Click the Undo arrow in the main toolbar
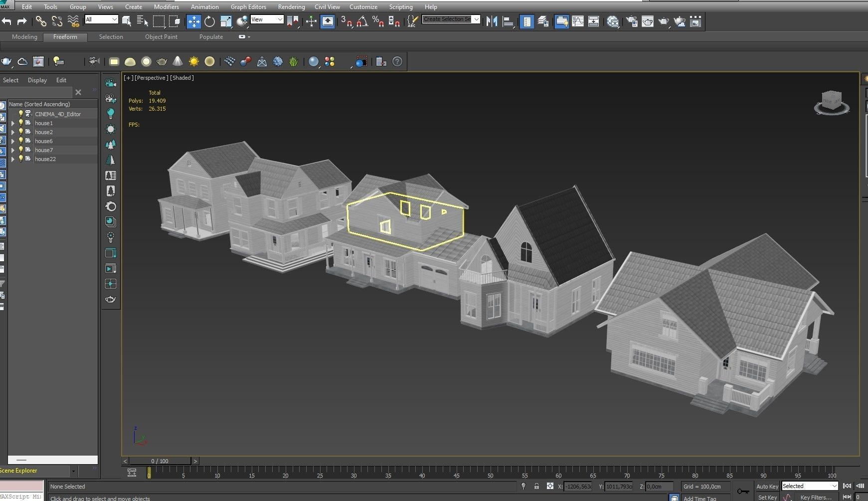 tap(6, 21)
